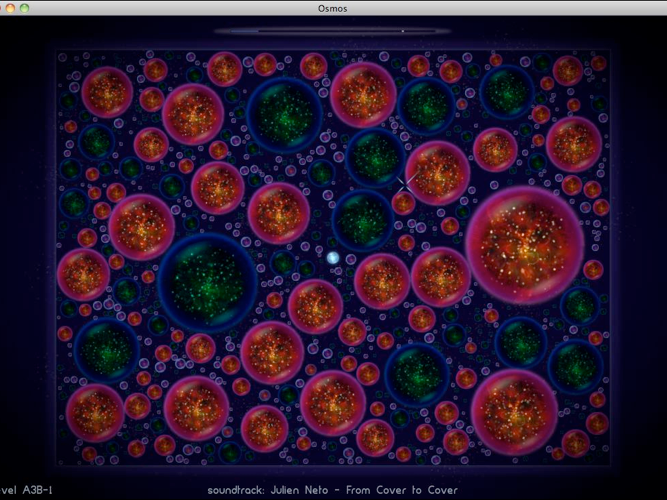Click the time-warp bar at top of game
The width and height of the screenshot is (667, 500).
(x=332, y=31)
